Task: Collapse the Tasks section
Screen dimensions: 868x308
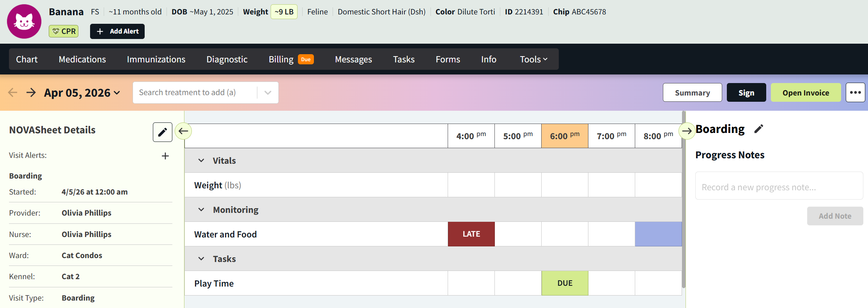Action: 201,259
